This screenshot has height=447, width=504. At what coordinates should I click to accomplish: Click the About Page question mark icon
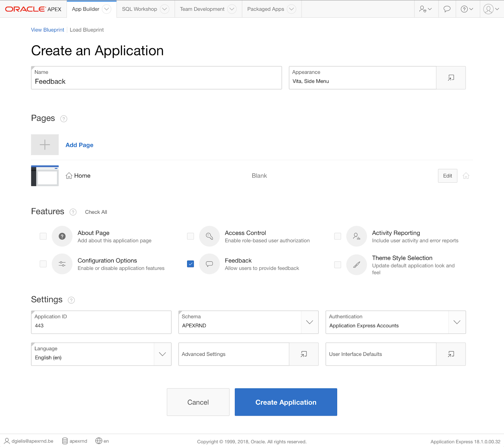62,236
